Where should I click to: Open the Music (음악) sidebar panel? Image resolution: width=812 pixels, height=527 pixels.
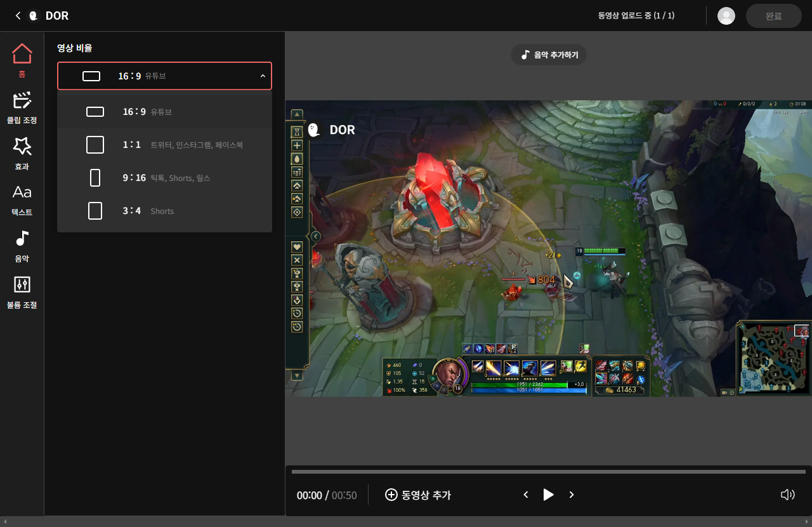(x=22, y=246)
